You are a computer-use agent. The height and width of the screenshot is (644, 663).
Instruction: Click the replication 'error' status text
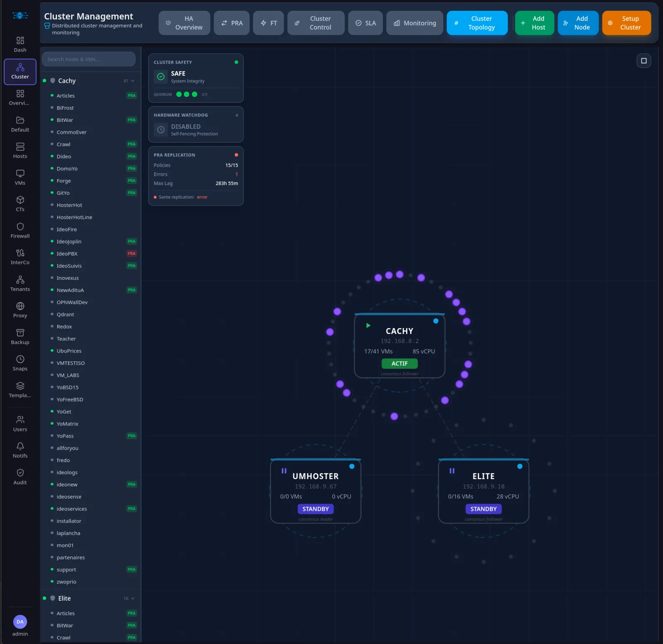202,197
